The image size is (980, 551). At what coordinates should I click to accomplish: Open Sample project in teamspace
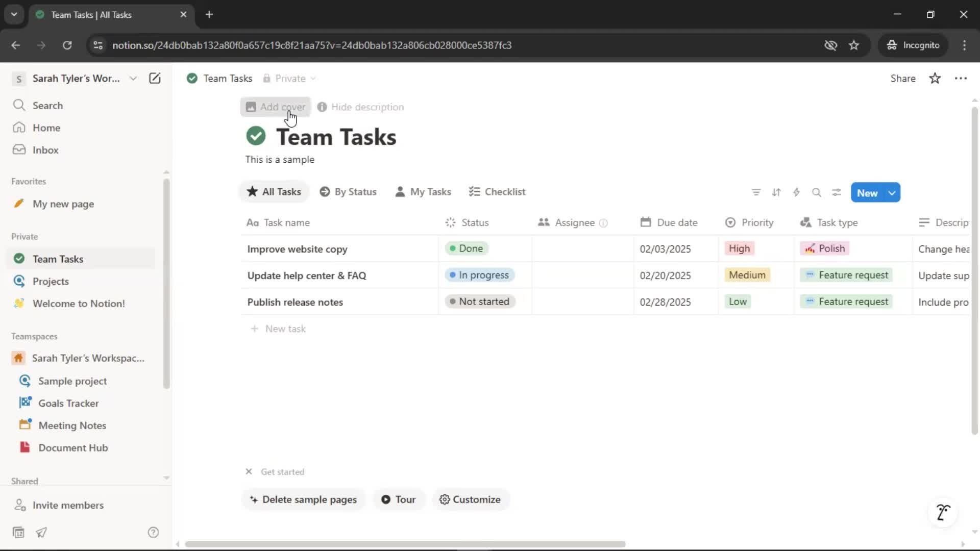click(x=72, y=381)
